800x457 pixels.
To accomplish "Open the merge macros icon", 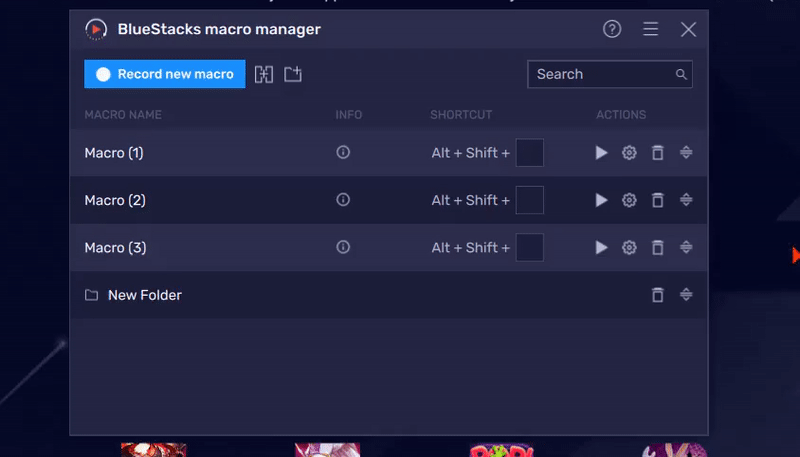I will (x=264, y=74).
